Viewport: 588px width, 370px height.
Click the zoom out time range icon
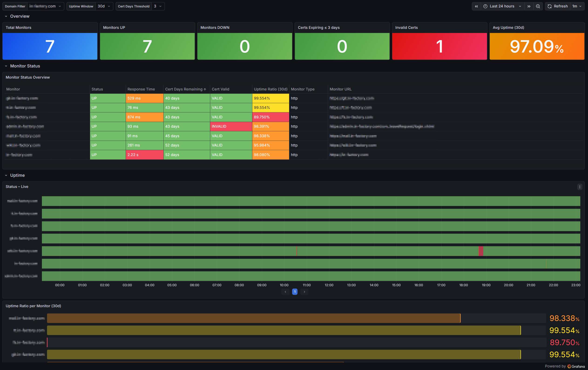(x=538, y=6)
